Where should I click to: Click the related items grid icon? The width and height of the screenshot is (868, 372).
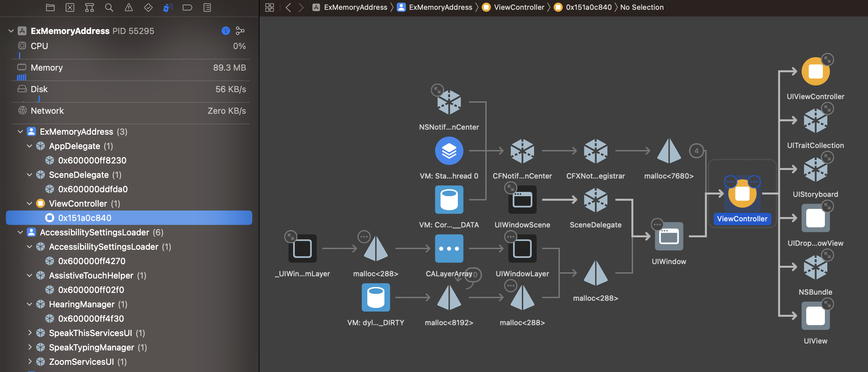click(270, 8)
